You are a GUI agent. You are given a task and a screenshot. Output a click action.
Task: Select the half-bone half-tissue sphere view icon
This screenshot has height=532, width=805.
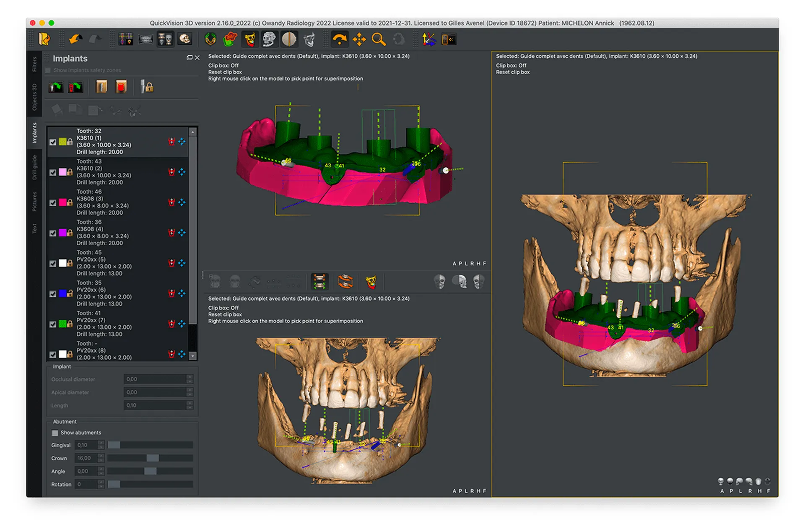tap(289, 39)
